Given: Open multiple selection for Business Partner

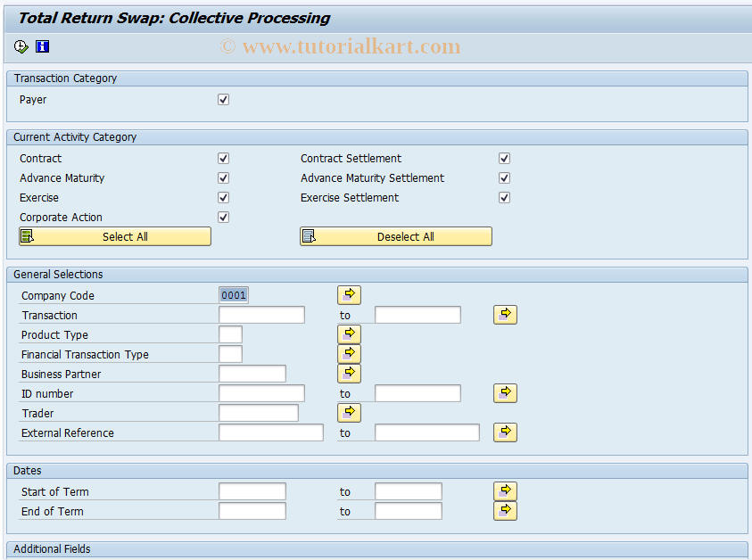Looking at the screenshot, I should [349, 373].
